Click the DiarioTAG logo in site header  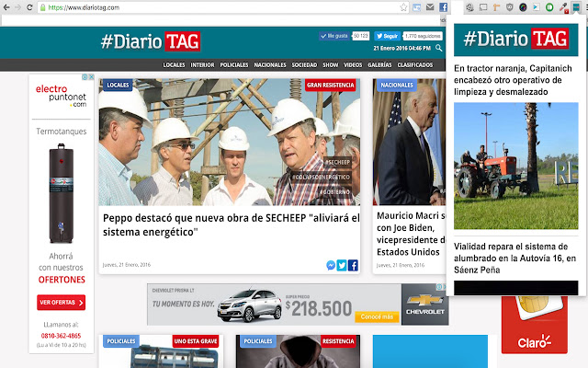click(151, 41)
